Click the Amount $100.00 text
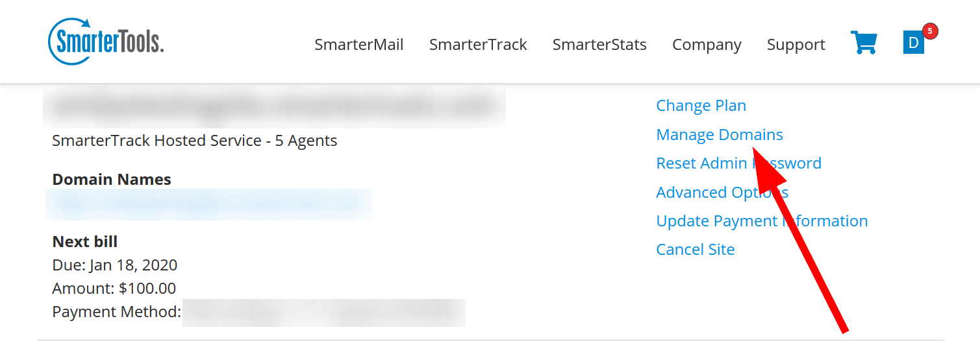980x358 pixels. pyautogui.click(x=114, y=289)
